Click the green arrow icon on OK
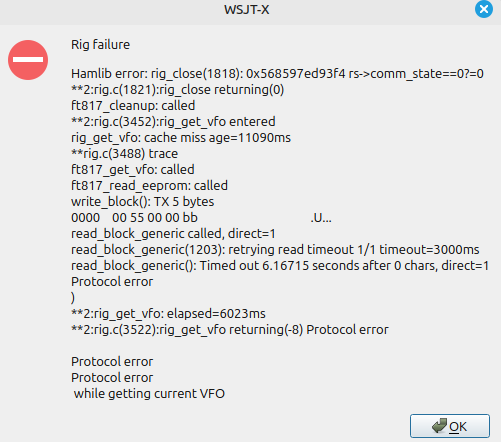501x442 pixels. pyautogui.click(x=439, y=426)
